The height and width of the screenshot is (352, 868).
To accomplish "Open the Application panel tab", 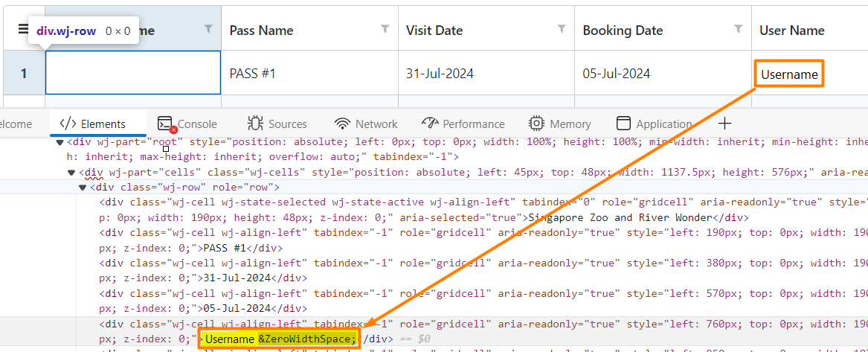I will coord(654,124).
